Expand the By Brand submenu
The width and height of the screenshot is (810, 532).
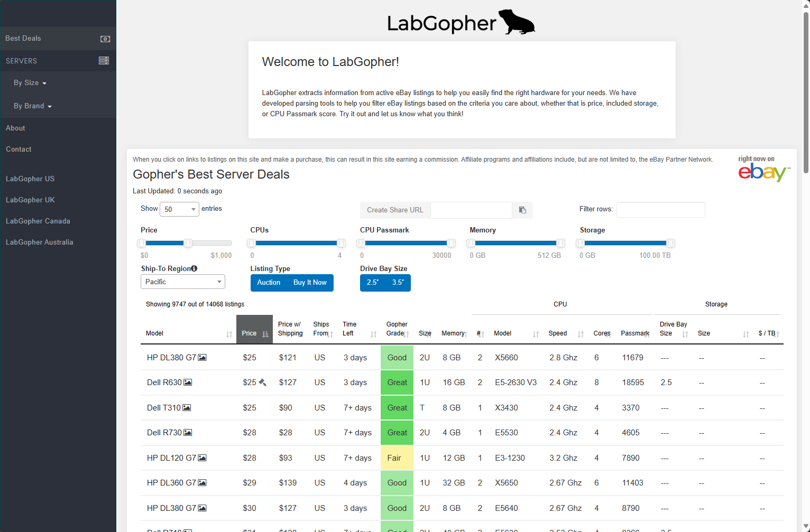click(x=33, y=106)
